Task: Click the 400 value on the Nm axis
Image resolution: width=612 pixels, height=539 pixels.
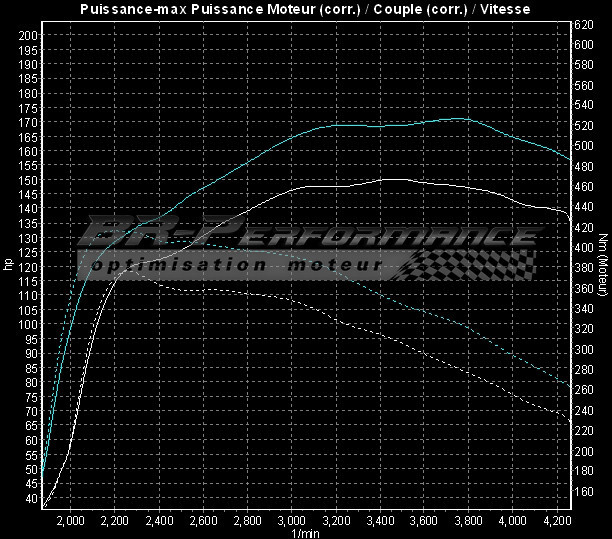Action: coord(584,248)
